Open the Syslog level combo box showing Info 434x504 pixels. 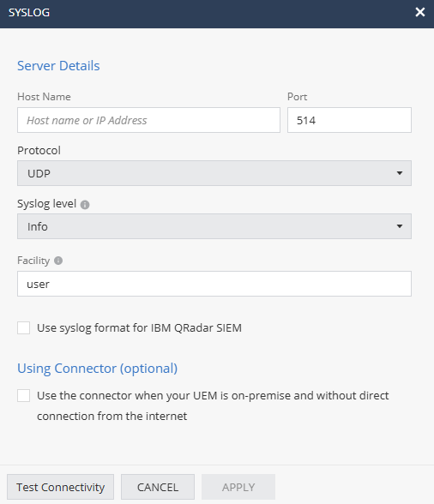tap(214, 226)
